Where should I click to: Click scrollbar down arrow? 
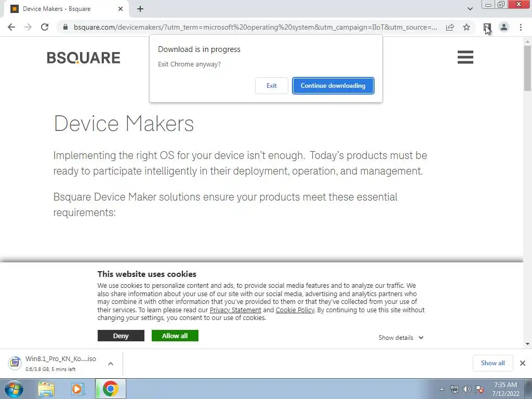point(527,344)
